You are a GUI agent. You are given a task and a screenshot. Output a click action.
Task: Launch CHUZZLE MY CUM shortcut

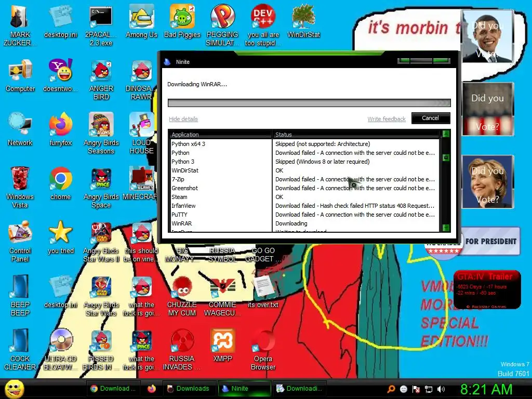[x=182, y=296]
